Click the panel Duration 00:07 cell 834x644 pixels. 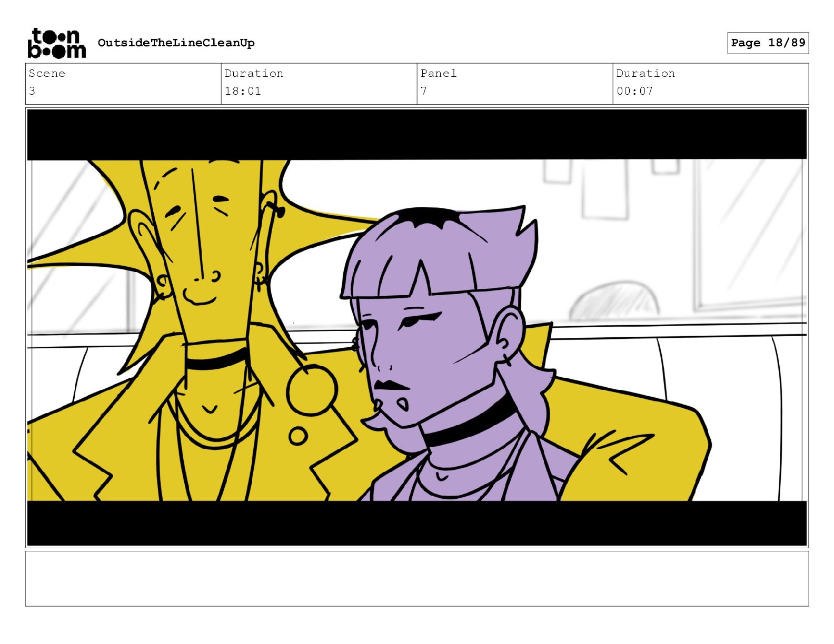[x=711, y=84]
